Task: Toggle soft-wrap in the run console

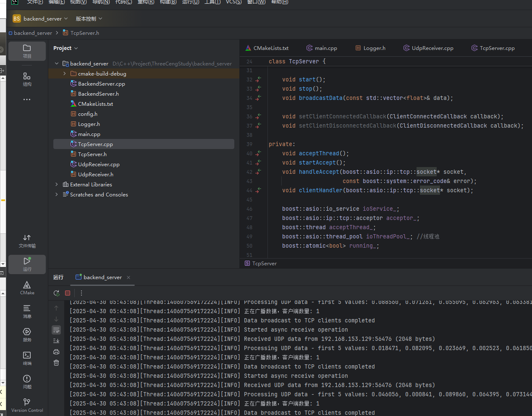Action: click(x=56, y=330)
